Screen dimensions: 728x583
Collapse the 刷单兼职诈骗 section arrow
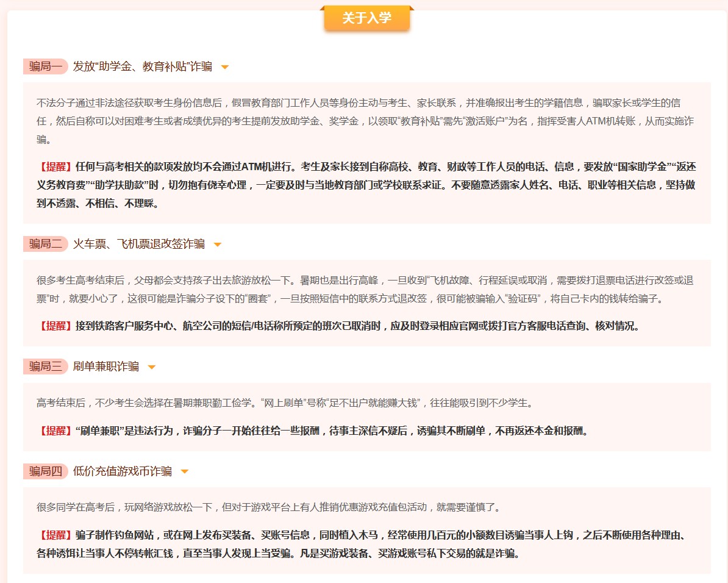[152, 367]
